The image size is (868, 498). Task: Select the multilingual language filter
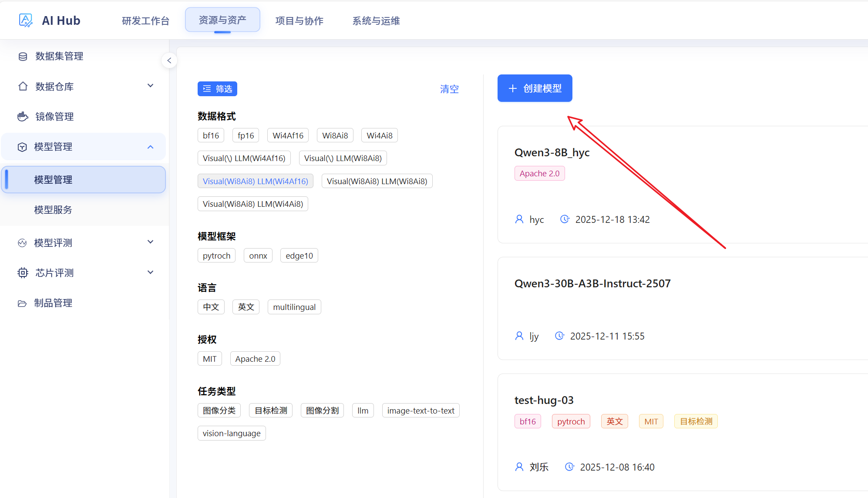point(294,307)
